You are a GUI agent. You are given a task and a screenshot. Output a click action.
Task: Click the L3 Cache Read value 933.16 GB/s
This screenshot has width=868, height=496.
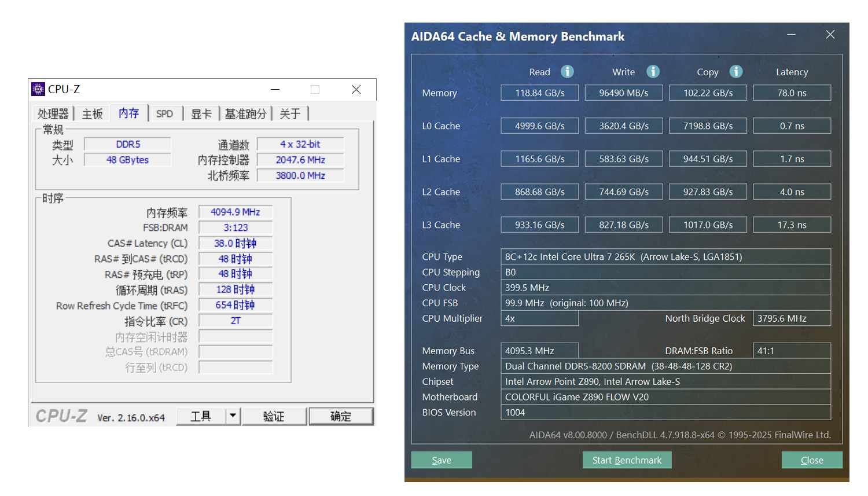coord(540,225)
